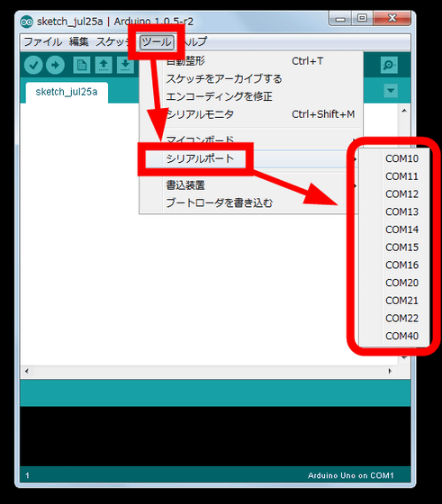Viewport: 442px width, 504px height.
Task: Select serial port COM15
Action: (394, 247)
